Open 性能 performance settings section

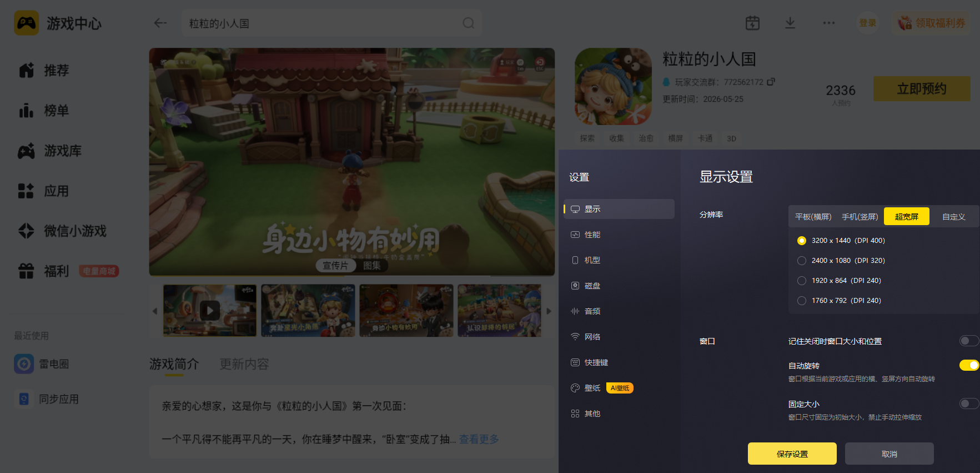[x=619, y=235]
